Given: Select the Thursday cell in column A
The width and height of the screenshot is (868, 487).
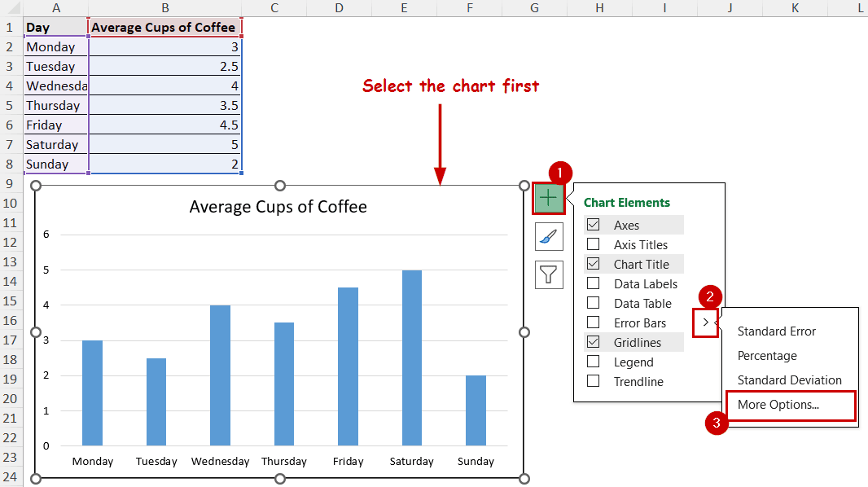Looking at the screenshot, I should 56,105.
